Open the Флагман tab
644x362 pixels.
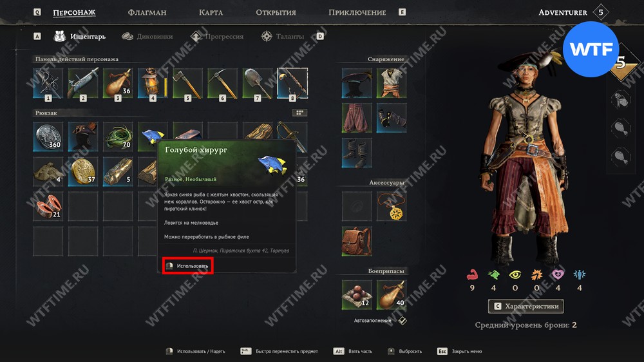147,12
